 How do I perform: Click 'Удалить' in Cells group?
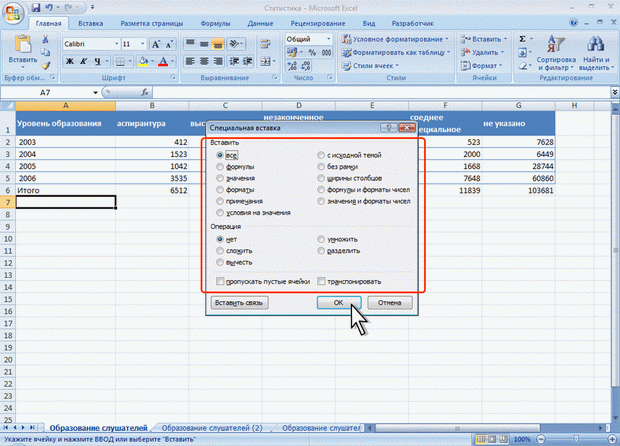482,52
